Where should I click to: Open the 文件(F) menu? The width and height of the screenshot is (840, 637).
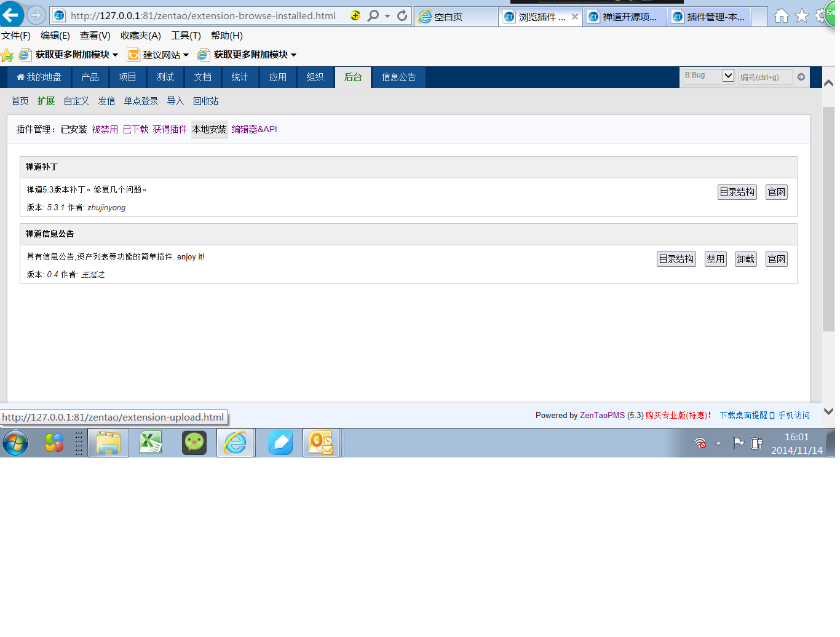(16, 36)
